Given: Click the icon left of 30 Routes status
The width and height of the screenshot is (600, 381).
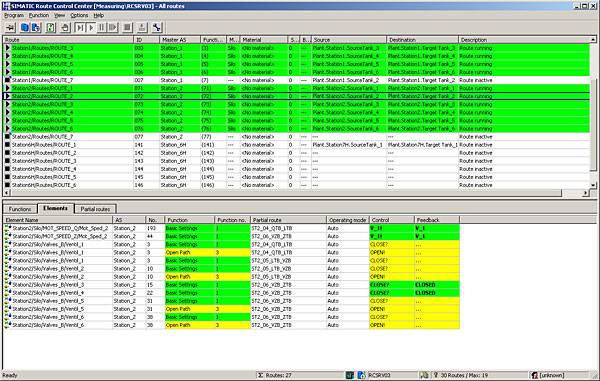Looking at the screenshot, I should (424, 375).
